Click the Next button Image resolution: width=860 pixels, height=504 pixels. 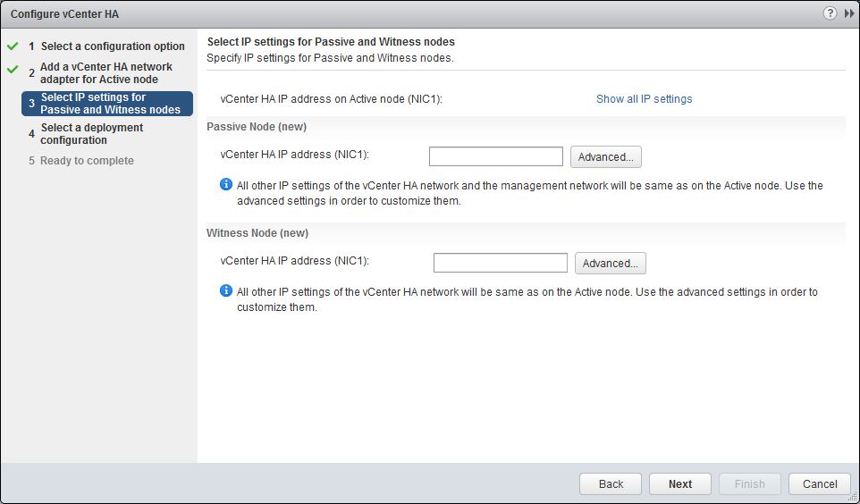680,483
